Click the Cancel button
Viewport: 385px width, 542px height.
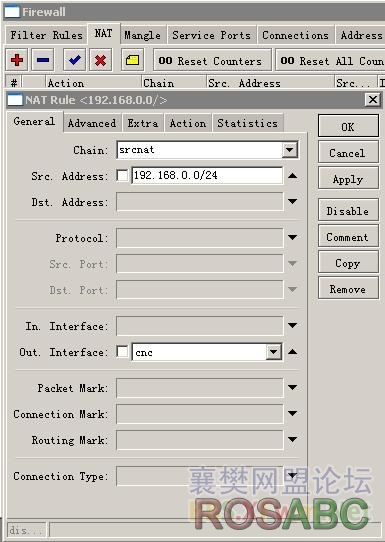point(348,152)
